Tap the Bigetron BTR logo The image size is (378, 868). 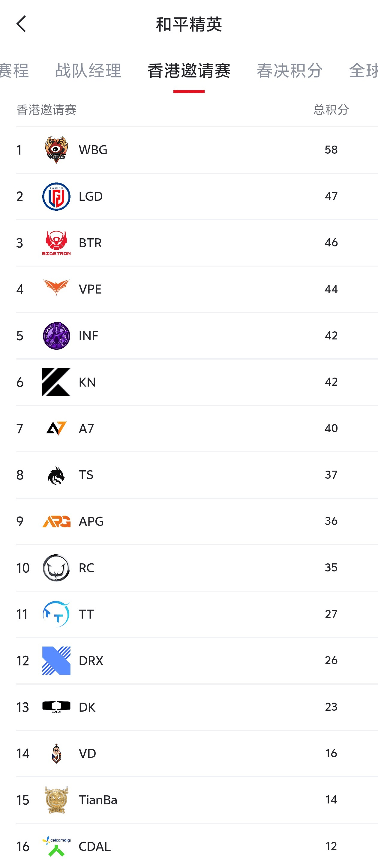tap(56, 243)
